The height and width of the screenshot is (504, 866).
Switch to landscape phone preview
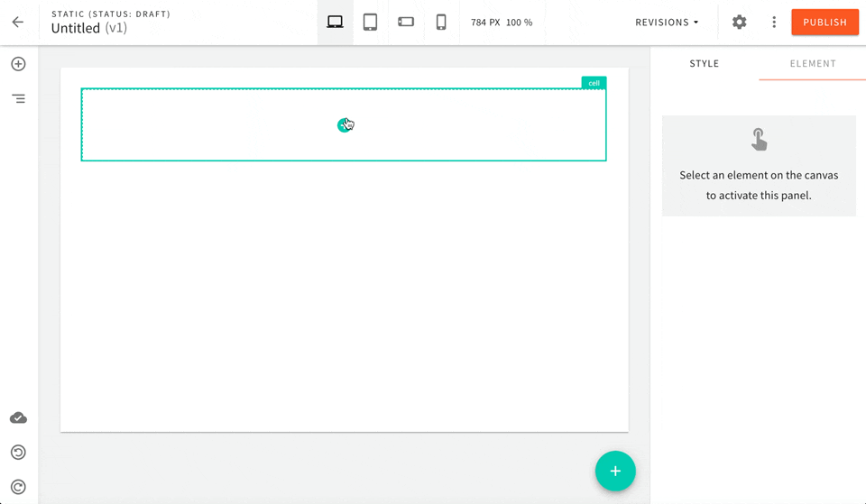point(406,23)
